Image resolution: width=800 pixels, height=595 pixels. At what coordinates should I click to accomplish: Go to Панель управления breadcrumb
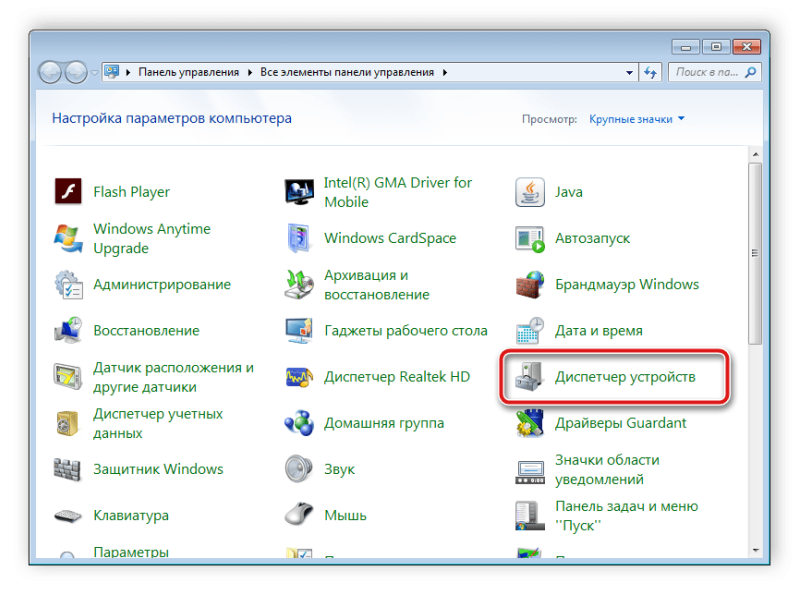(189, 72)
